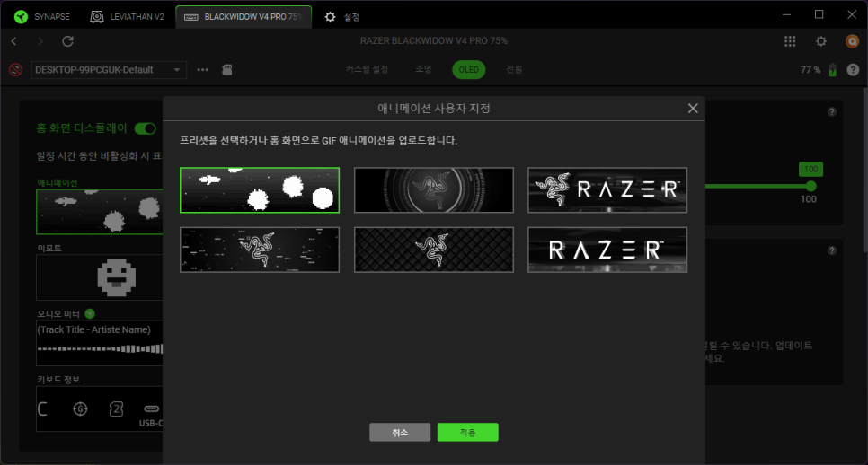868x465 pixels.
Task: Click the 애니메이션 label in left panel
Action: [x=58, y=182]
